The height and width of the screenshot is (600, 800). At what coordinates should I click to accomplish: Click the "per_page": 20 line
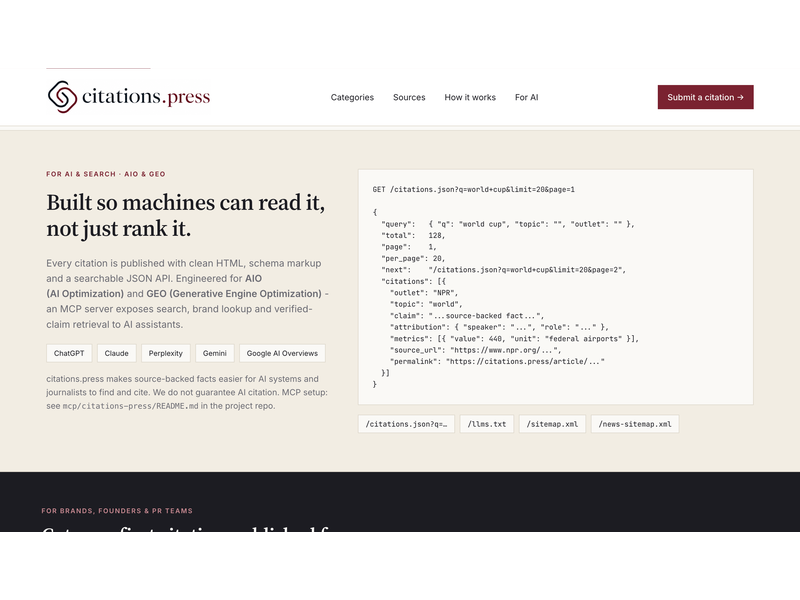point(413,258)
